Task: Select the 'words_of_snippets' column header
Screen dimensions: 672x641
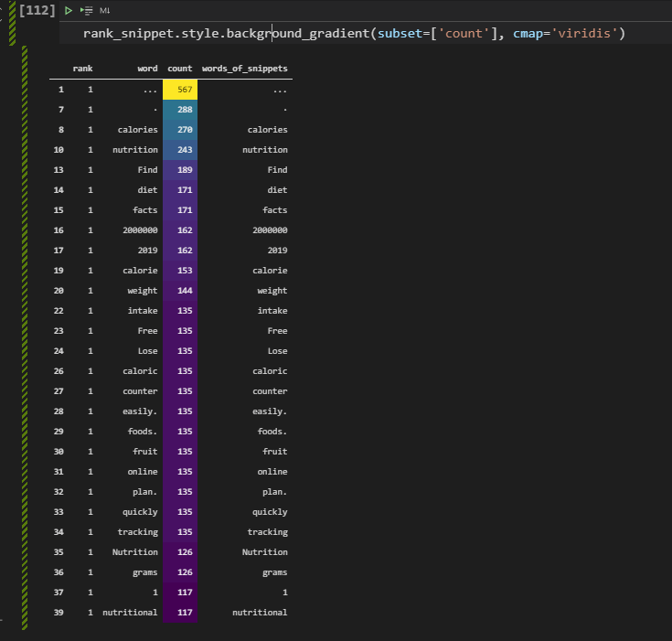Action: pos(245,69)
